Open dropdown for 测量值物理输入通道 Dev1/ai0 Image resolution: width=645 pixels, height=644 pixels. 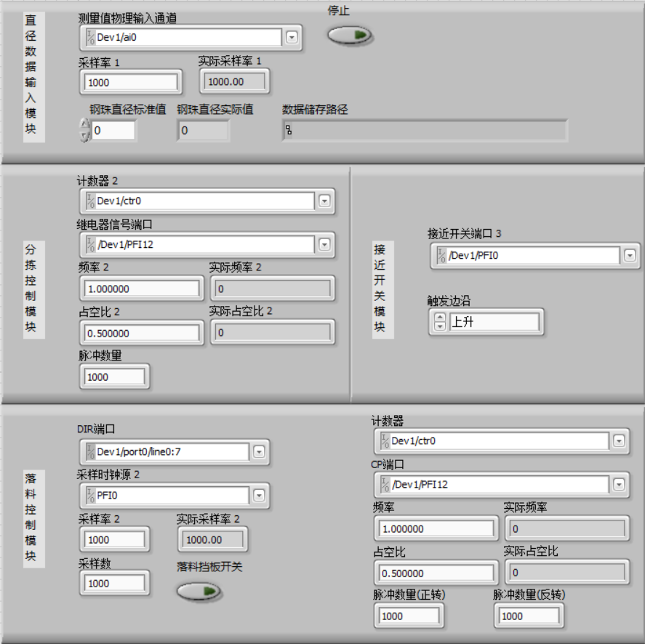292,37
